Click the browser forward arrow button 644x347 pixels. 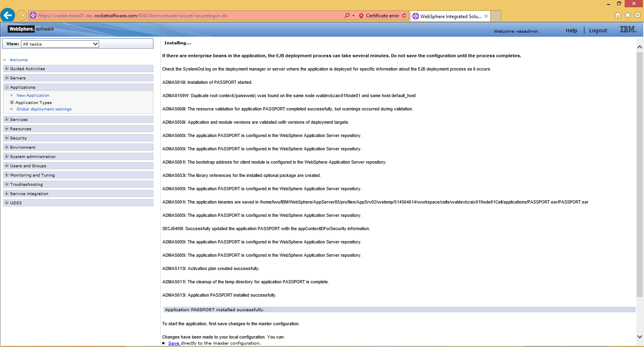click(22, 15)
